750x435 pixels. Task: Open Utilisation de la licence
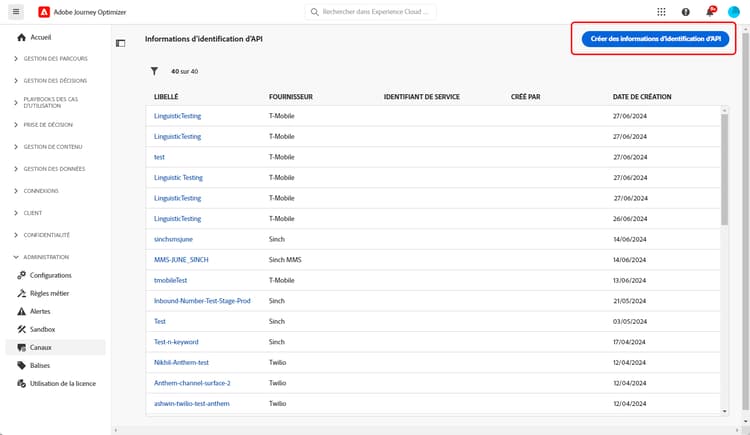click(x=62, y=383)
